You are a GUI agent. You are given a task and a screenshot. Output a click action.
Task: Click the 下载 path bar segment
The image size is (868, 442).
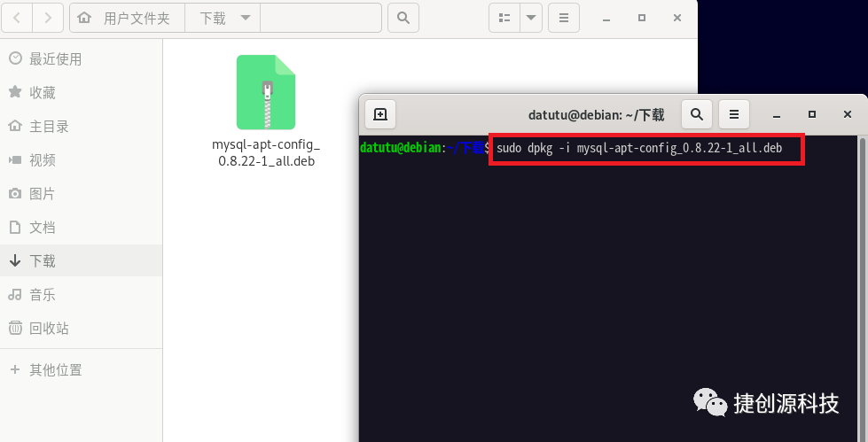(213, 18)
